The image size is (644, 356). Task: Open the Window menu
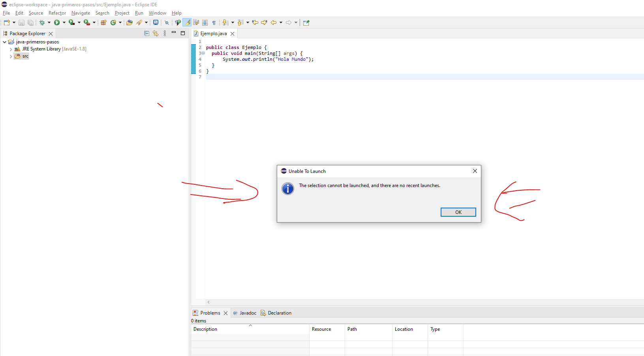[158, 13]
